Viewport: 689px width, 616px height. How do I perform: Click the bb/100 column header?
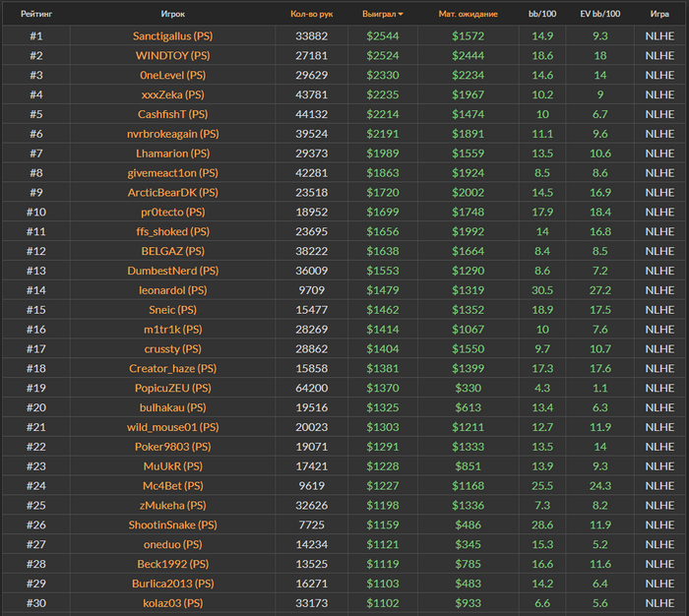pos(542,15)
